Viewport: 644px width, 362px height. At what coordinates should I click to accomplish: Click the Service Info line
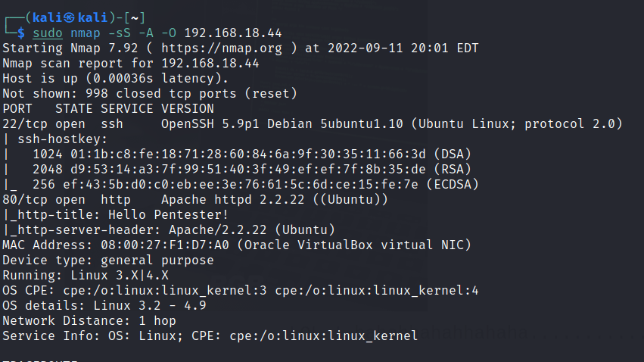210,335
